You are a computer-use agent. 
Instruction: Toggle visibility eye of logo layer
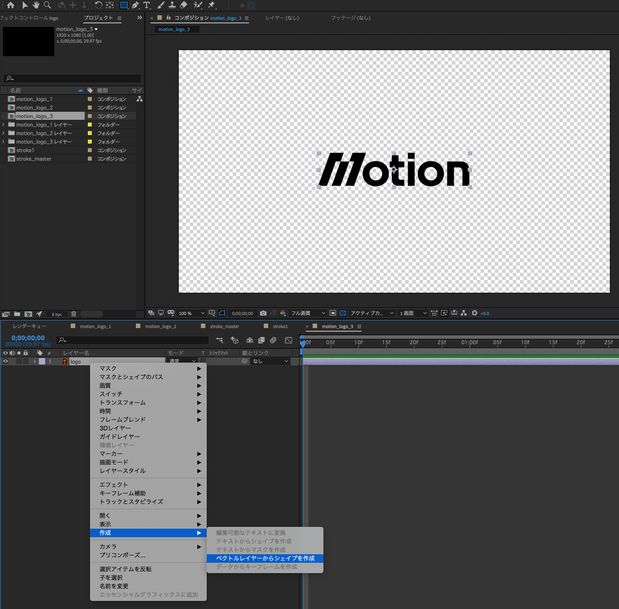pyautogui.click(x=6, y=361)
